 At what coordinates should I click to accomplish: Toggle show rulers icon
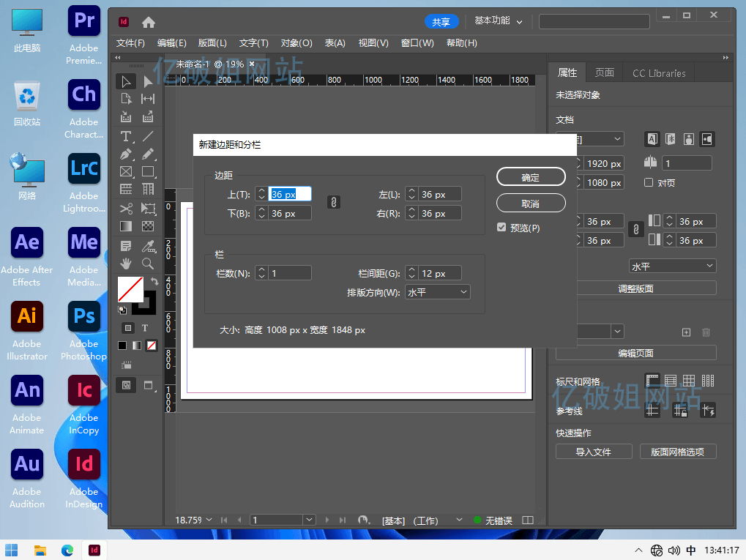[652, 381]
